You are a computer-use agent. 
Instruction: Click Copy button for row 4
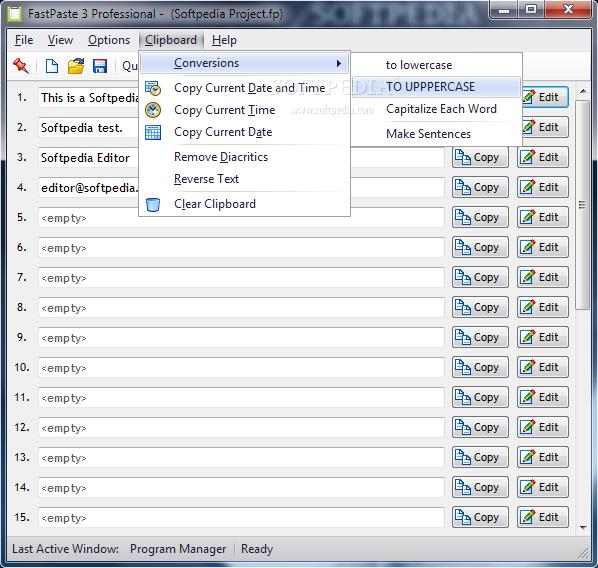[480, 187]
